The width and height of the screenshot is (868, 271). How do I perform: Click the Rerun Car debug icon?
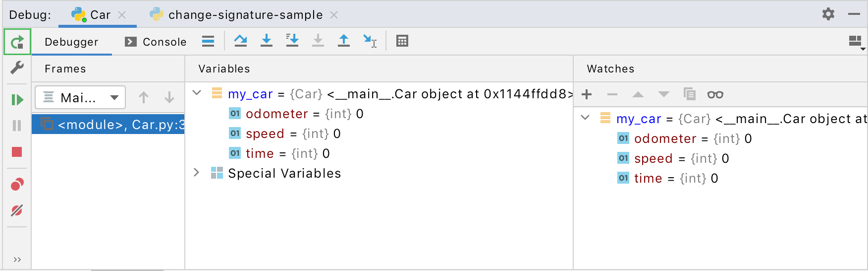17,42
